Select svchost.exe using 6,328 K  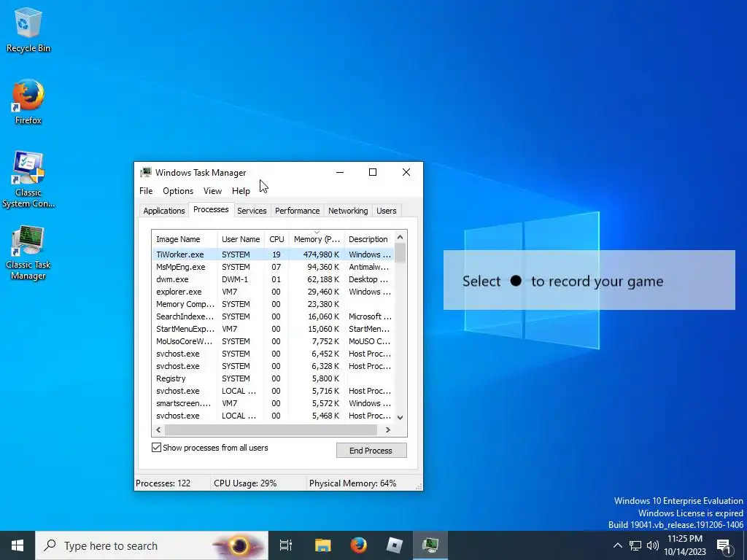(x=274, y=366)
